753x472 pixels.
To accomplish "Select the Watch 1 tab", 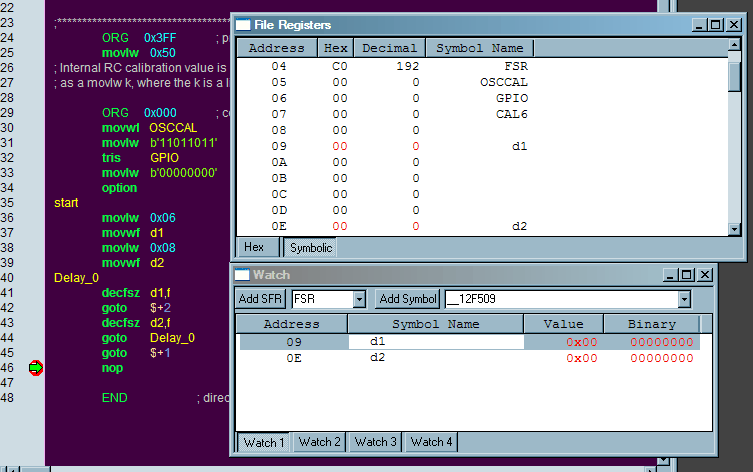I will point(264,442).
